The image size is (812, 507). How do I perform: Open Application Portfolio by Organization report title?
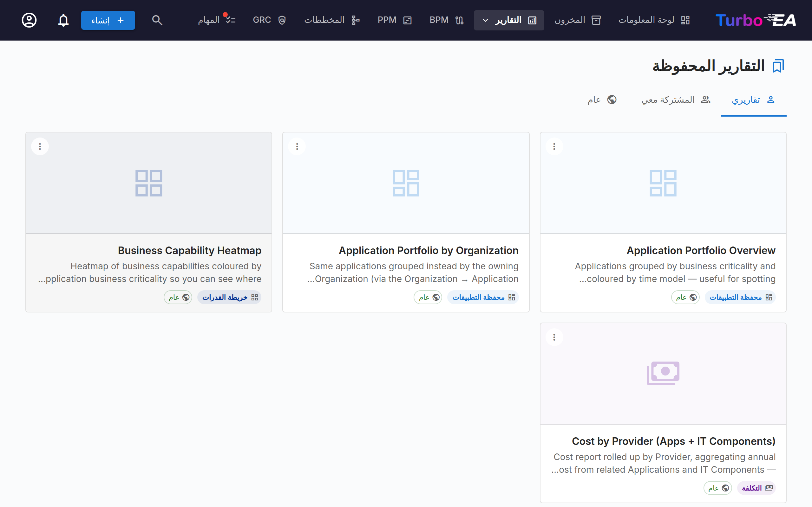pyautogui.click(x=429, y=250)
